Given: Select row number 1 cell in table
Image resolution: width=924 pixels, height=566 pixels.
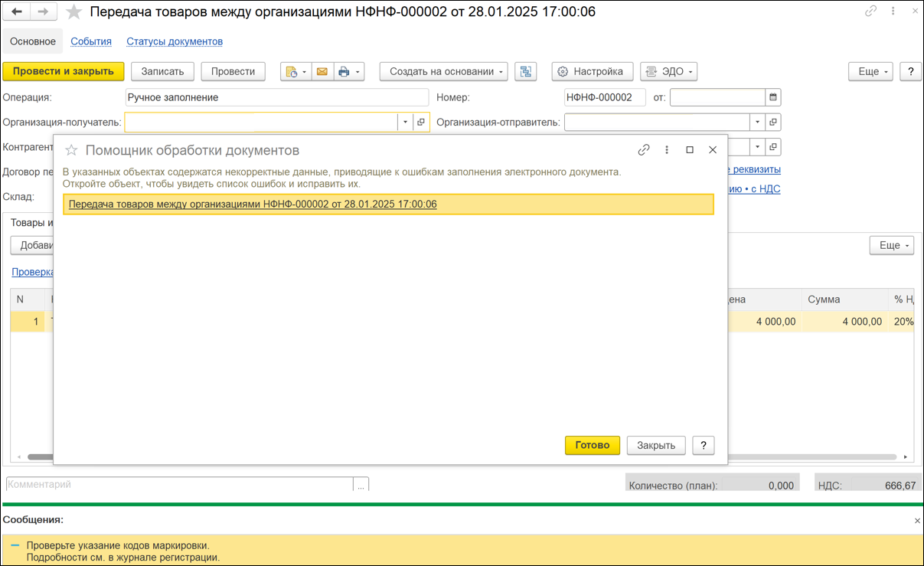Looking at the screenshot, I should [28, 322].
